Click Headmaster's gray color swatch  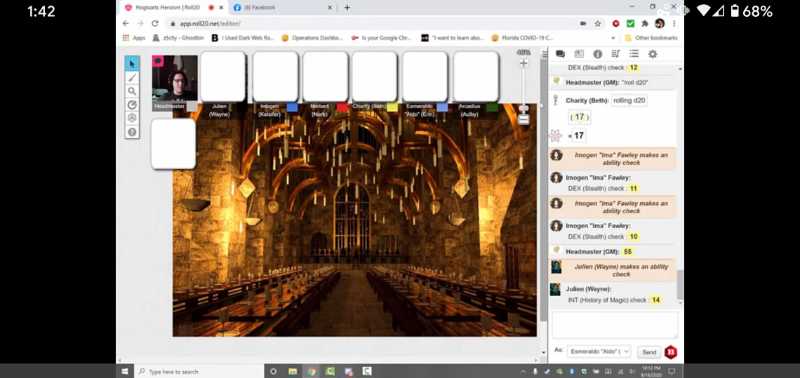(192, 107)
